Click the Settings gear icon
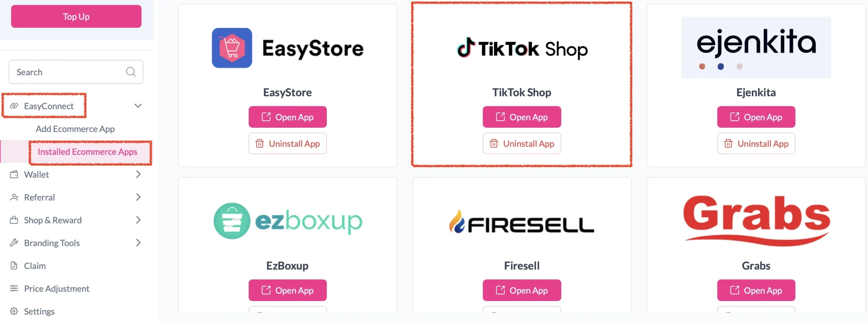 14,311
